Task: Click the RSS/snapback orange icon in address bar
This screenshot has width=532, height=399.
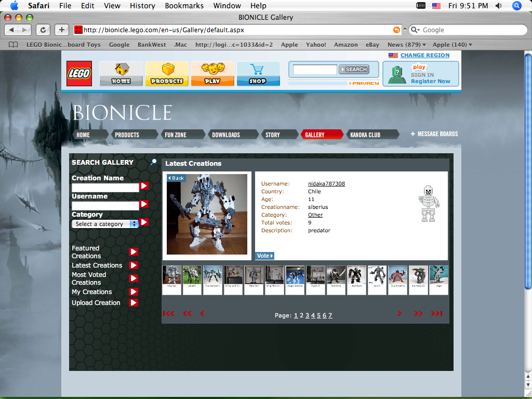Action: 396,30
